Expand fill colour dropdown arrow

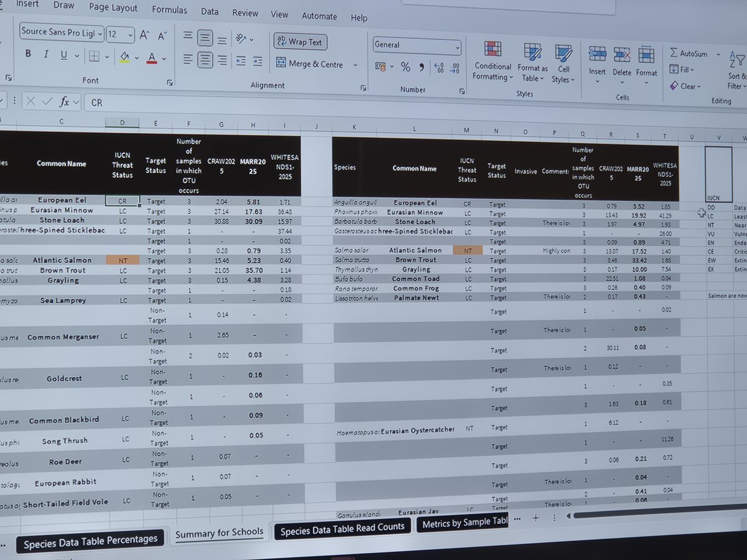136,58
